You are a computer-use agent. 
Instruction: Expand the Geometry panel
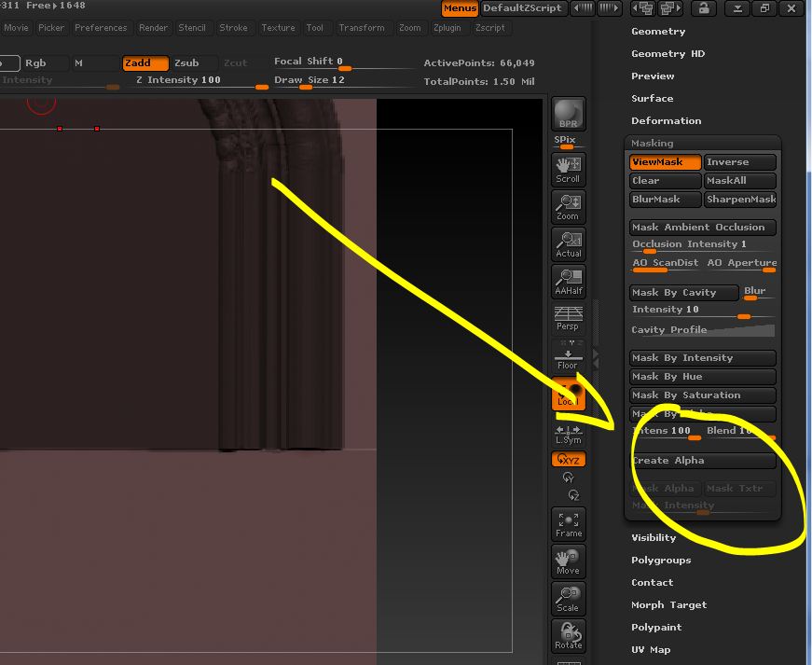pos(659,31)
